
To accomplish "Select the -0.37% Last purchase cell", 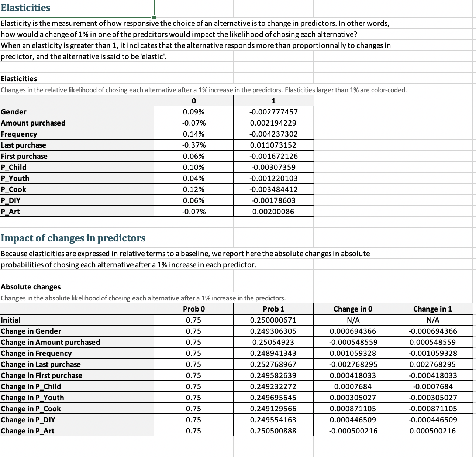I will pyautogui.click(x=194, y=145).
